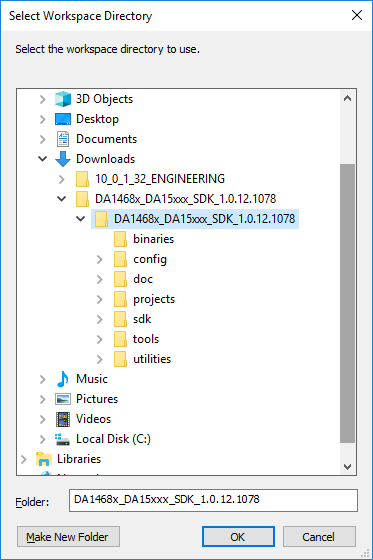This screenshot has width=373, height=560.
Task: Expand the 10_0_1_32_ENGINEERING folder
Action: tap(62, 179)
